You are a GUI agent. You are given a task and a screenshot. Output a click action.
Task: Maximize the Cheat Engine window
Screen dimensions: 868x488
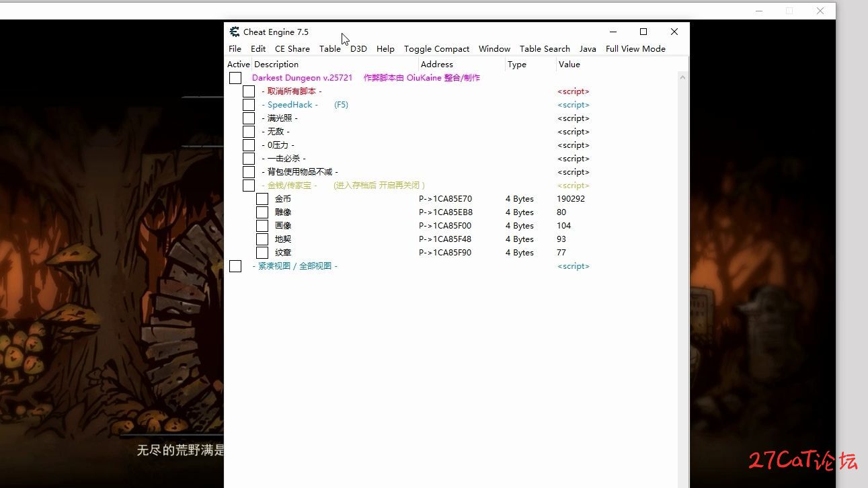coord(643,32)
